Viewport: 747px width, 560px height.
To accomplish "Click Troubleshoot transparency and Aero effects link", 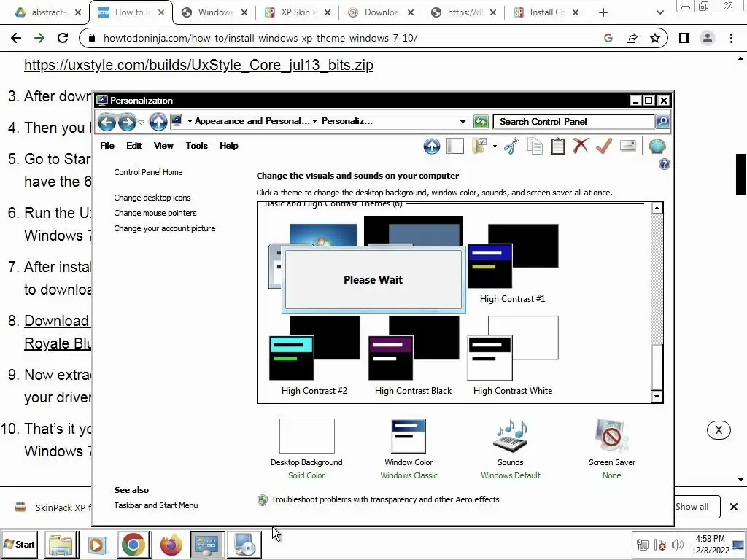I will pos(385,499).
